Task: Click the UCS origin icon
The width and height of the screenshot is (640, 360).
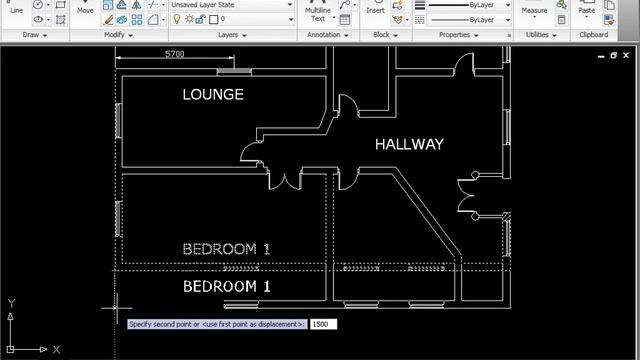Action: click(11, 349)
